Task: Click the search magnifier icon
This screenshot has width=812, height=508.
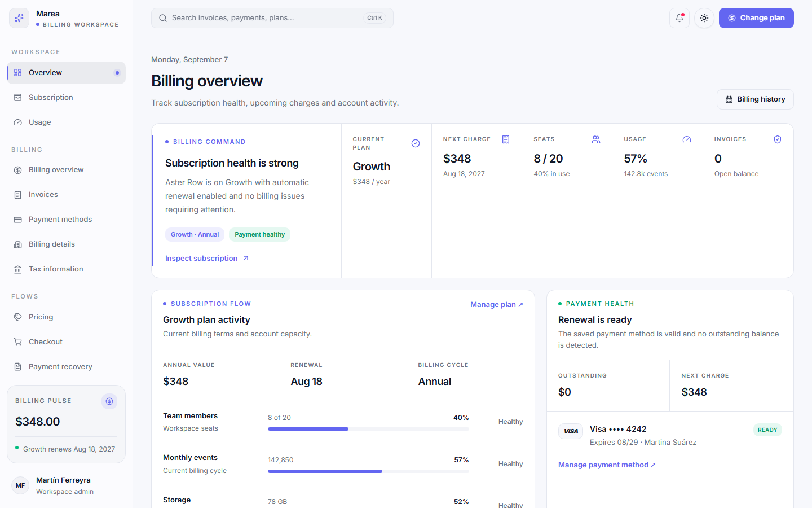Action: pos(163,18)
